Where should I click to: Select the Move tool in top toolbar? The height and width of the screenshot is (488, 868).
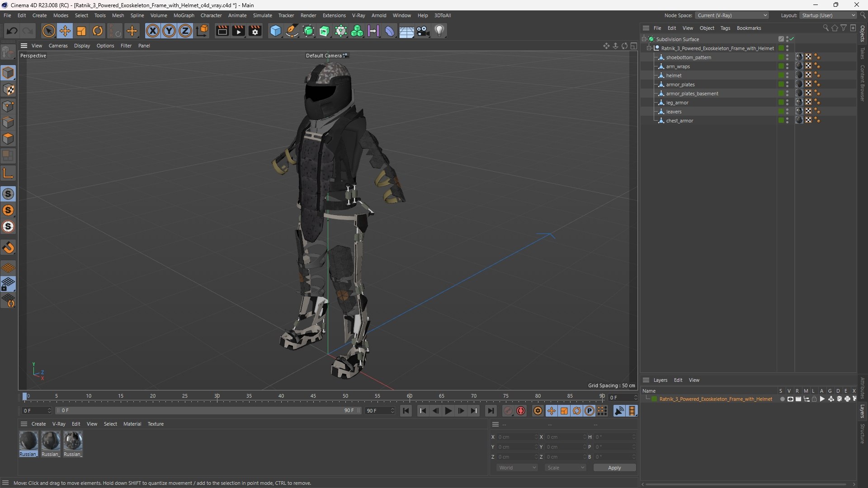pyautogui.click(x=65, y=31)
